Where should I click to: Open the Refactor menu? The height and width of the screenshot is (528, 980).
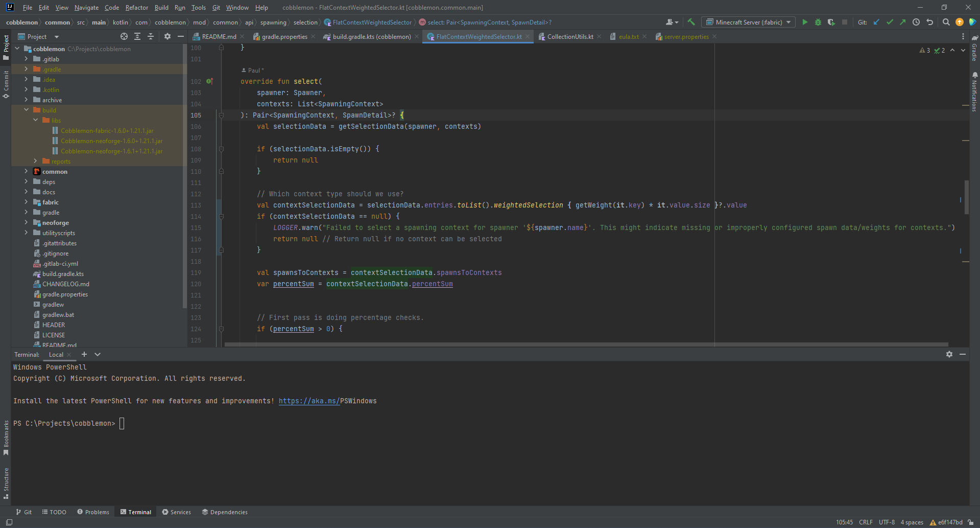coord(136,7)
